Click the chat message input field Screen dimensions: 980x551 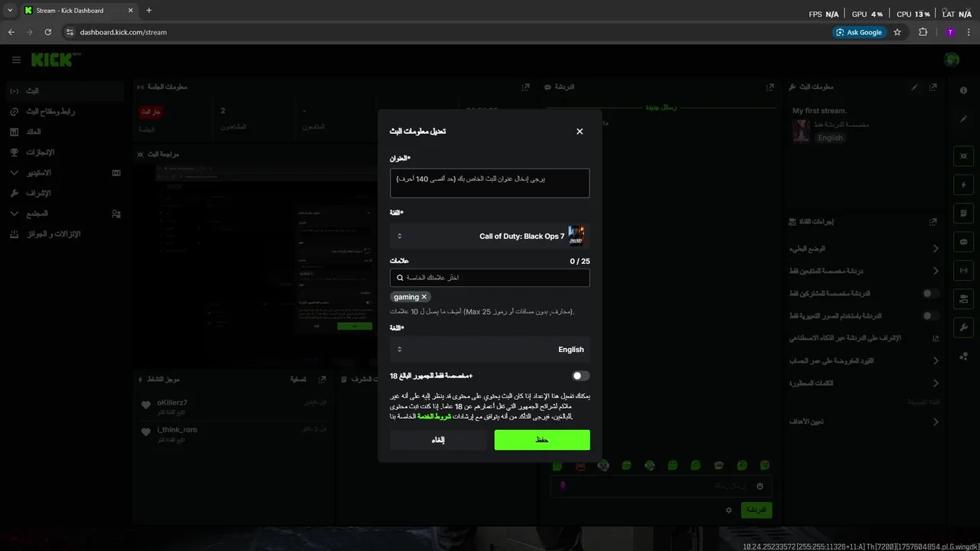coord(661,486)
